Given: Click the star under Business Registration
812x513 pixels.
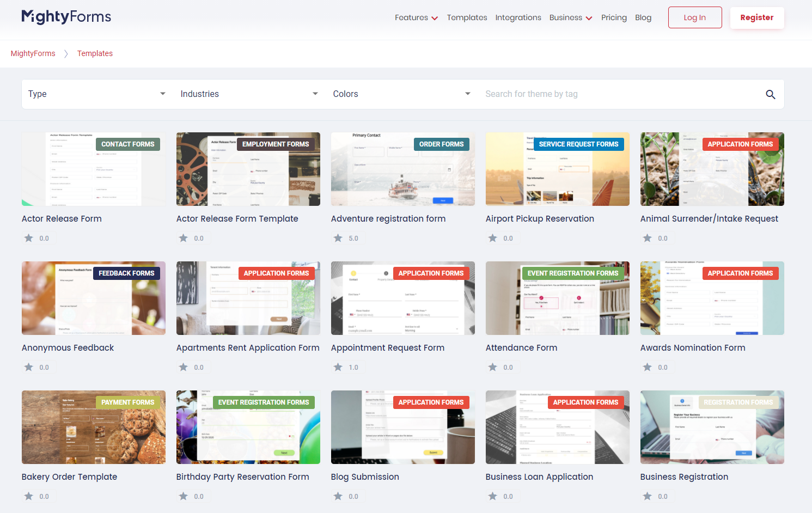Looking at the screenshot, I should click(x=648, y=496).
